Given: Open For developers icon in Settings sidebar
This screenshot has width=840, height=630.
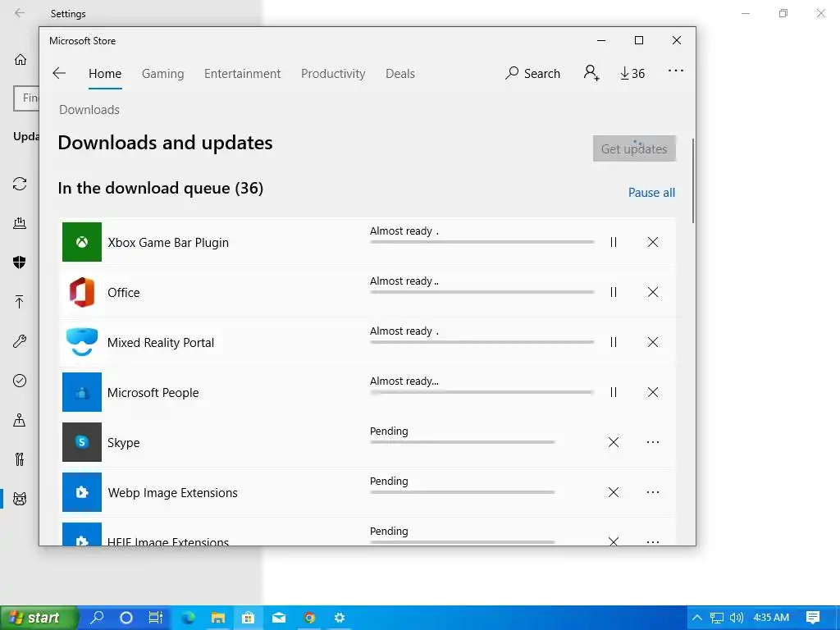Looking at the screenshot, I should (x=20, y=459).
